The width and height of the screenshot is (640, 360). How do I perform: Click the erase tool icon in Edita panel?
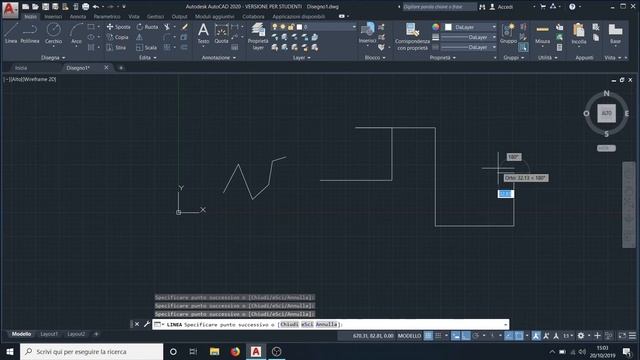(x=185, y=27)
